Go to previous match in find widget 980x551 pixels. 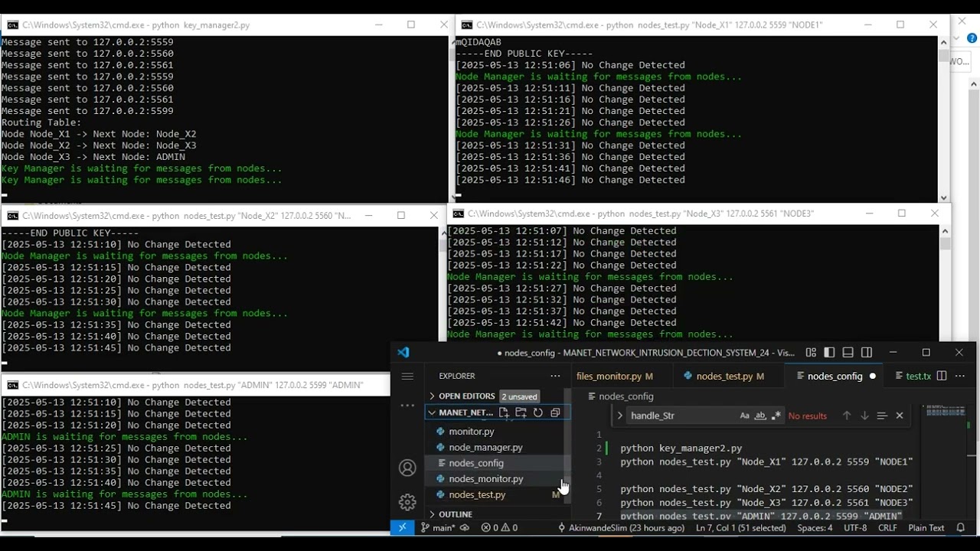(x=846, y=416)
